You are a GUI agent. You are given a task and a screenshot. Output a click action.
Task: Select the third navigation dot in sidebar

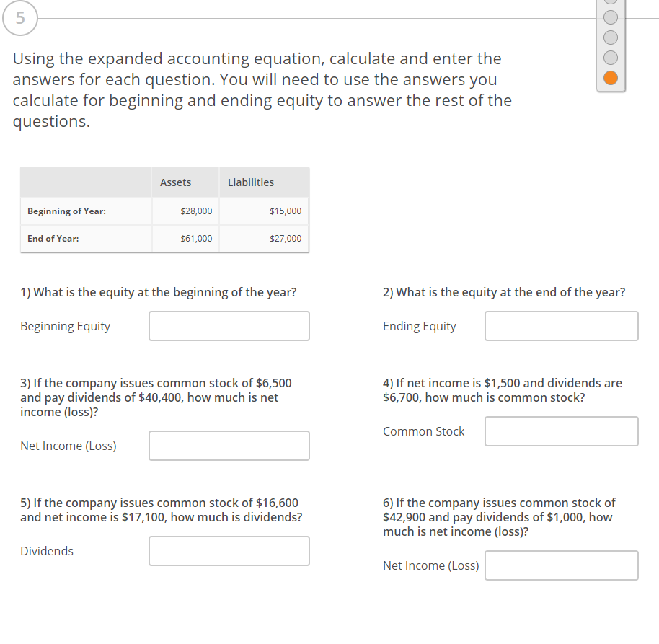point(610,37)
